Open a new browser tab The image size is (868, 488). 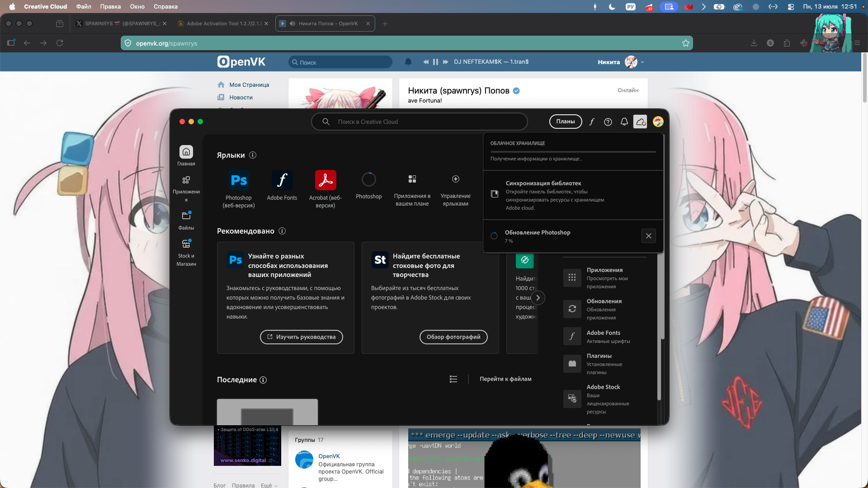pyautogui.click(x=385, y=23)
